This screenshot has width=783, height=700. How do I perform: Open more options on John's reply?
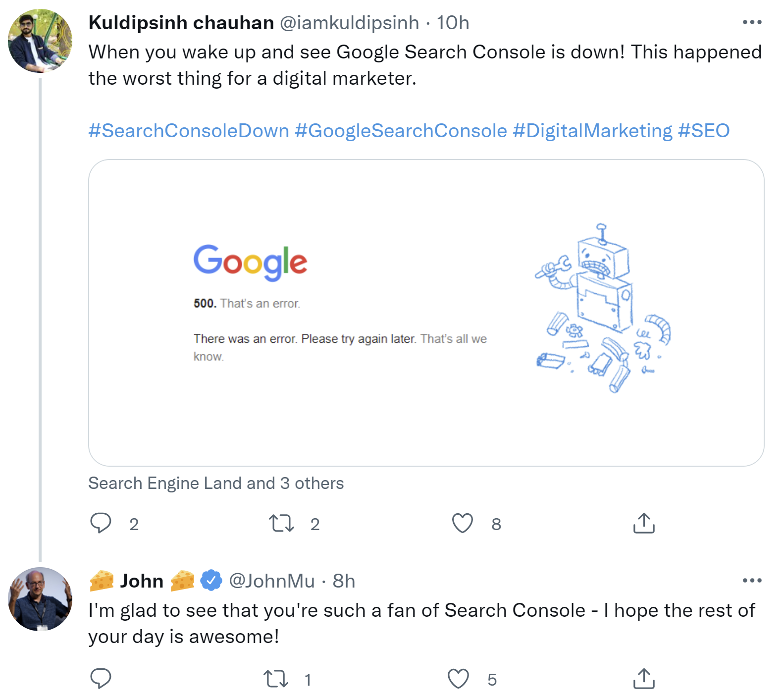[x=751, y=581]
